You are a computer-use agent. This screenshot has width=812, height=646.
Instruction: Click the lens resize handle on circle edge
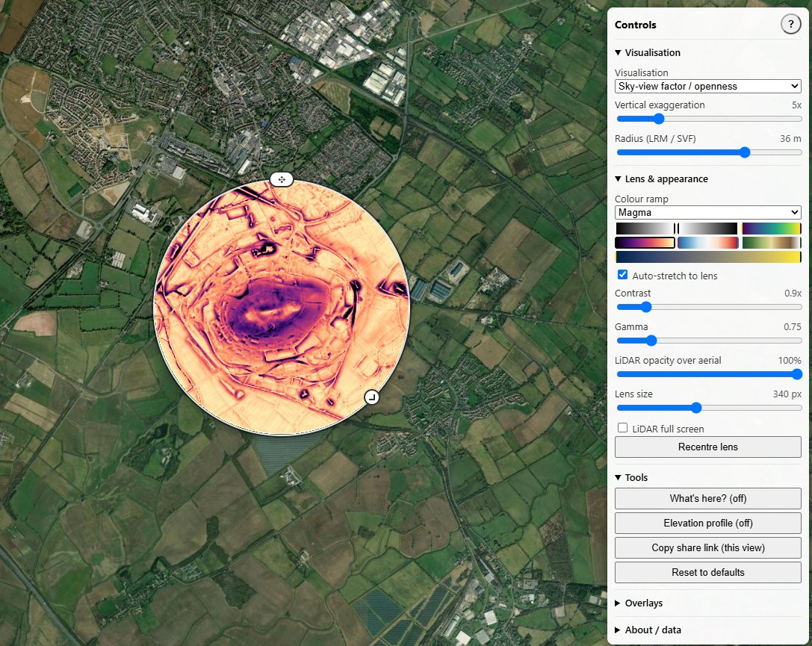pyautogui.click(x=371, y=397)
